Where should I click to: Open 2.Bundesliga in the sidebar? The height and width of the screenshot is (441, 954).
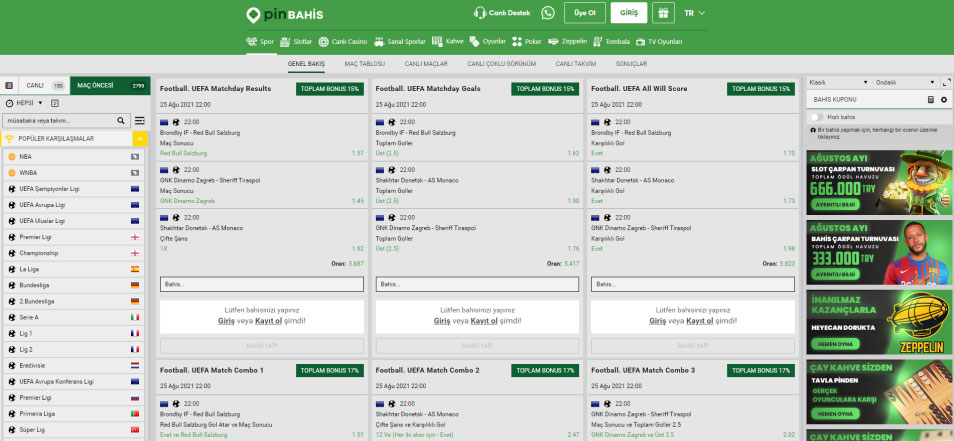[74, 301]
